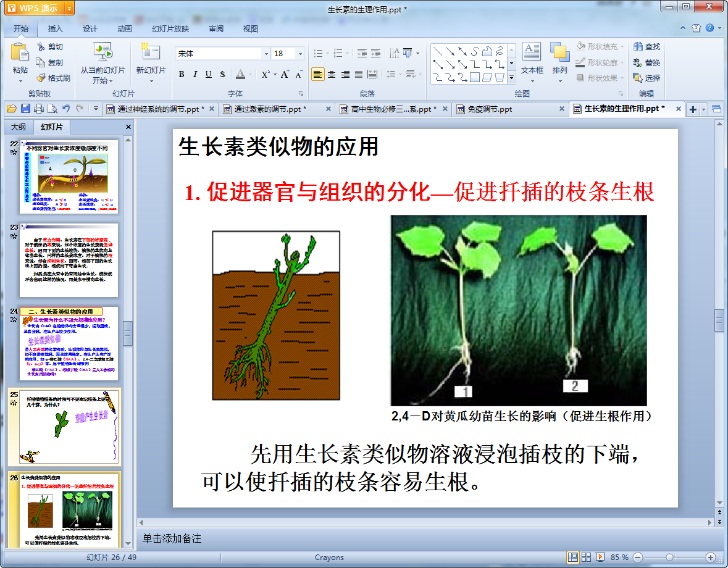
Task: Toggle bulleted list
Action: 318,53
